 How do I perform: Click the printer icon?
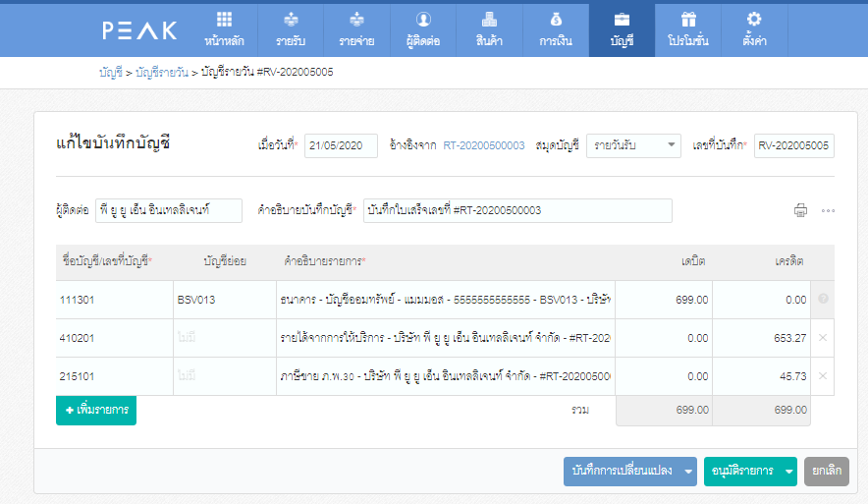click(800, 210)
